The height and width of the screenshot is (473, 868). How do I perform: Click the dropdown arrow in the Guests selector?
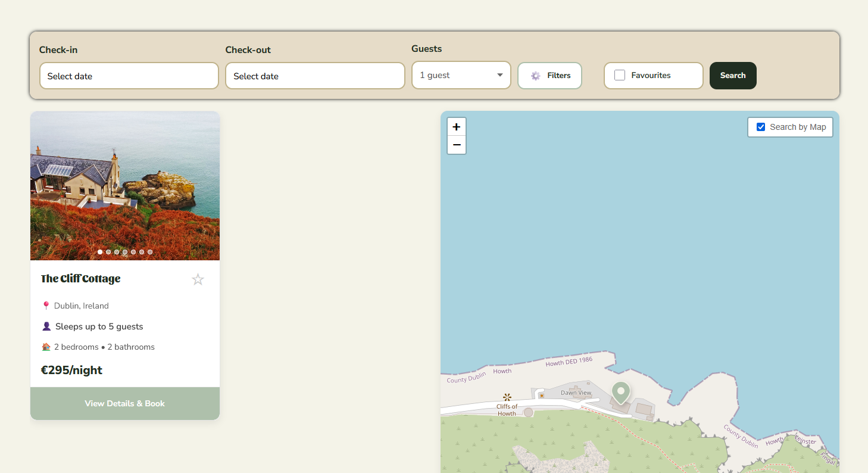(x=499, y=75)
